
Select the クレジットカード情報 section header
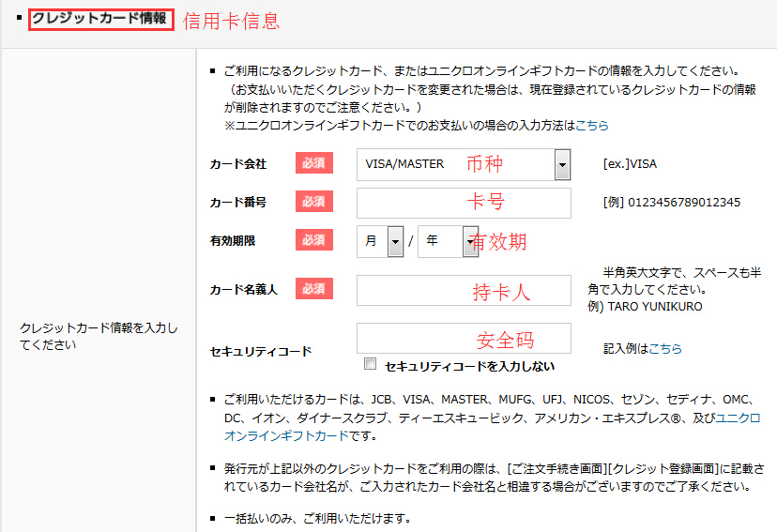101,20
